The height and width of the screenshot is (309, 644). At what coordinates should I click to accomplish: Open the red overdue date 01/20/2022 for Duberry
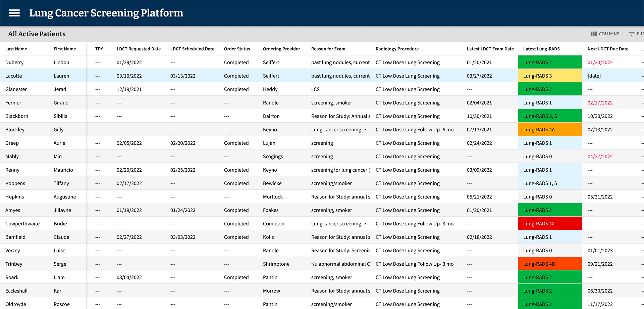click(600, 62)
